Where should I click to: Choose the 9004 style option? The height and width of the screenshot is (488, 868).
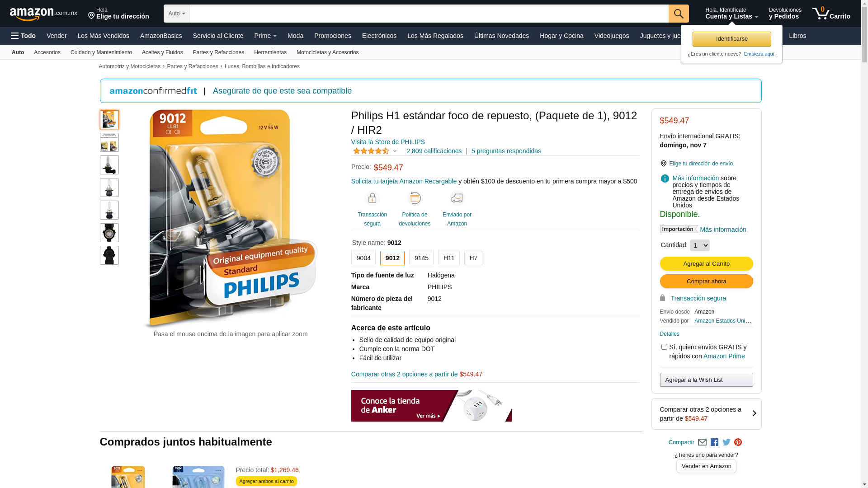(x=363, y=258)
